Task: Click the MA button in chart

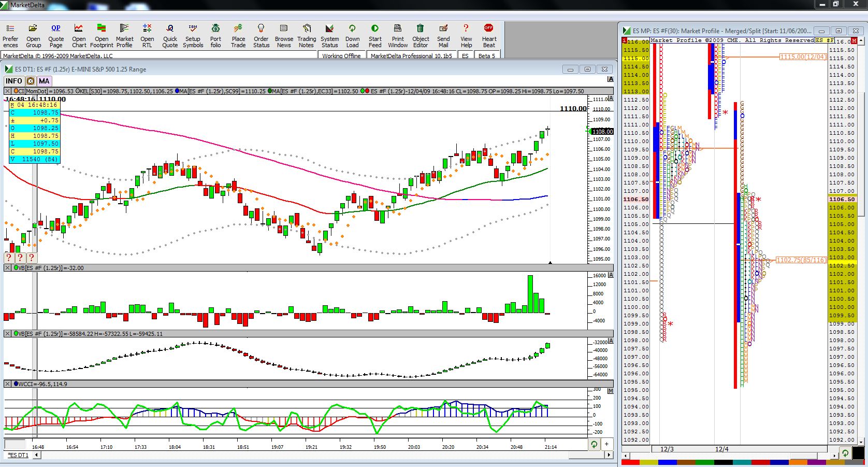Action: (44, 81)
